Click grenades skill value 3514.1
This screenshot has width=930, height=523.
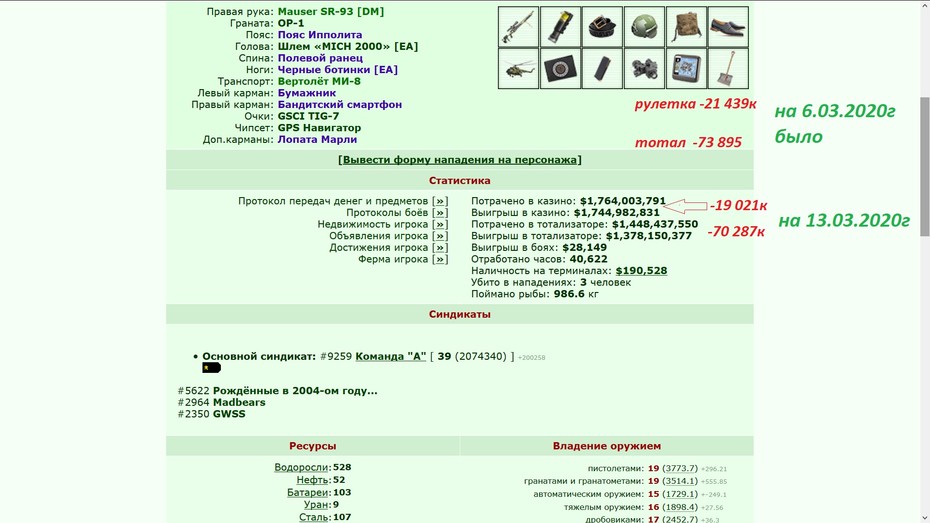point(680,481)
